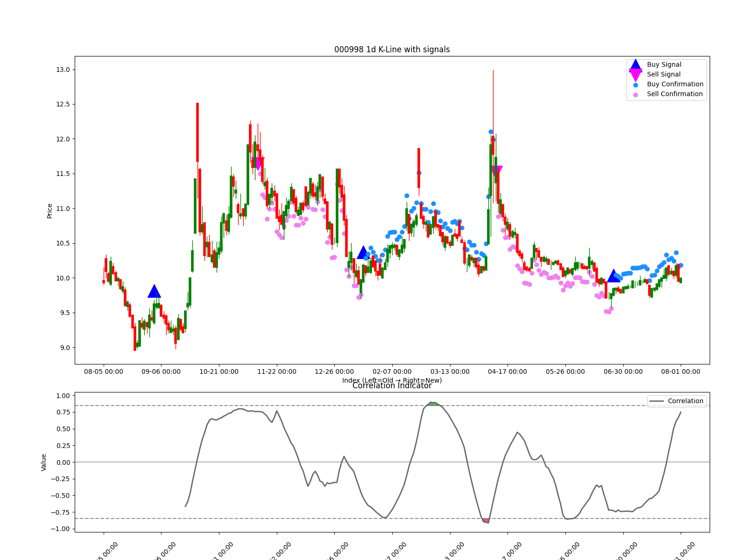Click the 'Sell Signal' legend label

(664, 75)
